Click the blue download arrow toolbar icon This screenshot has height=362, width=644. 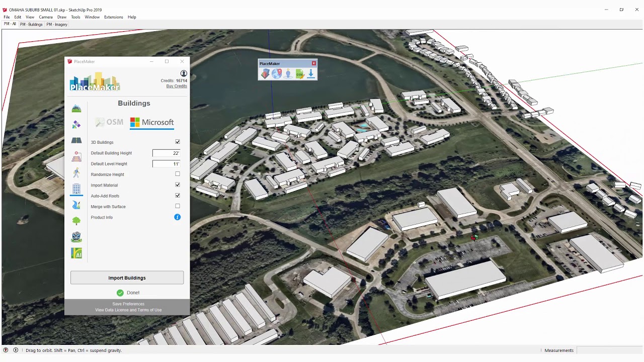click(310, 74)
